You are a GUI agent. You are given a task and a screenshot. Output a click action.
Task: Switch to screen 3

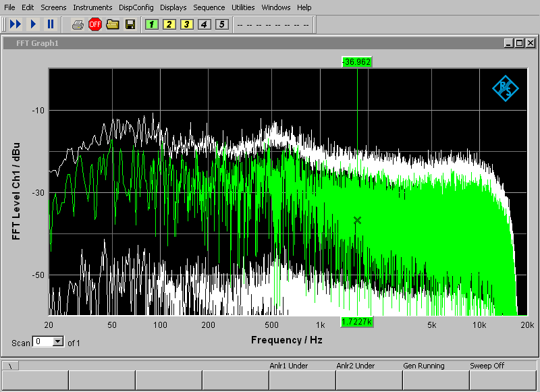[187, 24]
